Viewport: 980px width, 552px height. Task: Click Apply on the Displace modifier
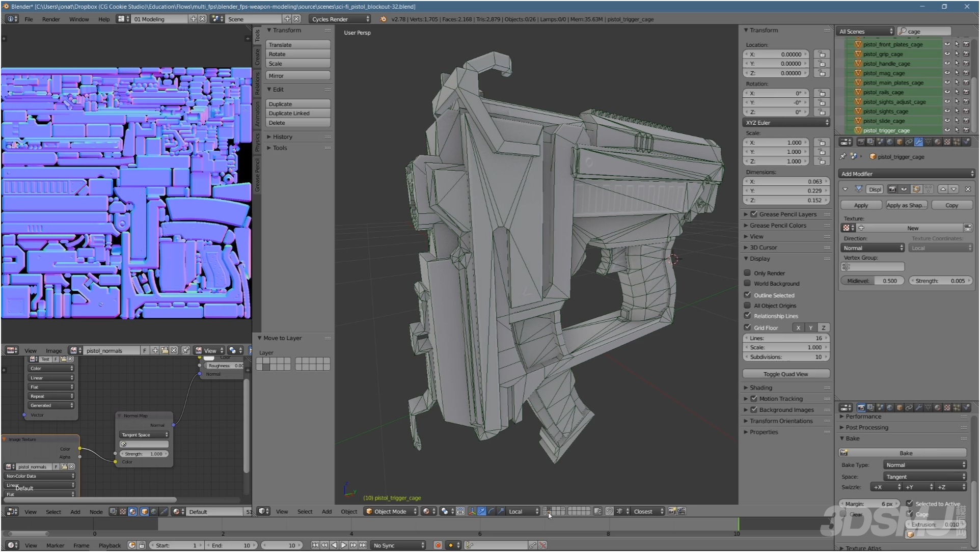[x=861, y=205]
